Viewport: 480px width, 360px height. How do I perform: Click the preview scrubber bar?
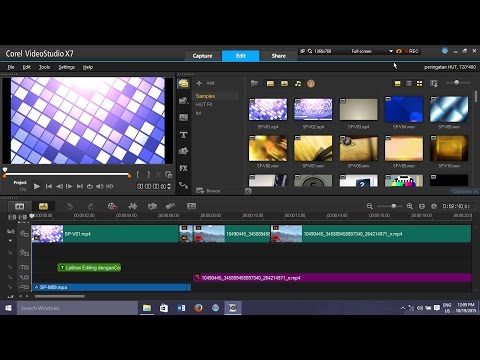(x=67, y=174)
